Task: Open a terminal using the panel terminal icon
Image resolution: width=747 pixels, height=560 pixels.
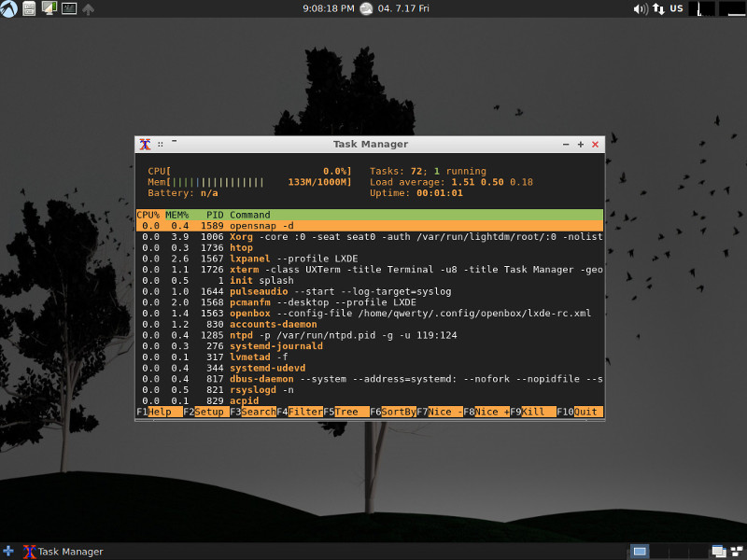Action: click(68, 7)
